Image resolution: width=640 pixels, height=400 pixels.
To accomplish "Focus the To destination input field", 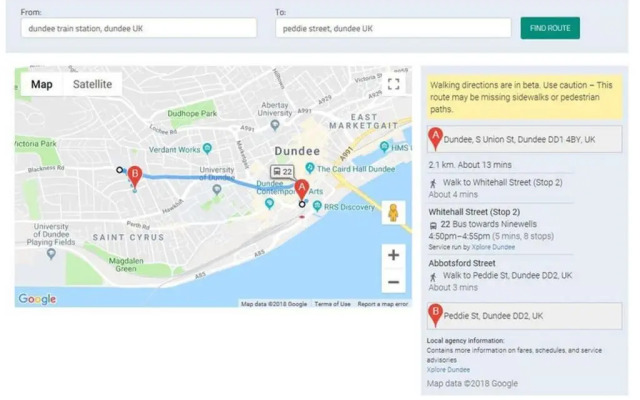I will [393, 28].
